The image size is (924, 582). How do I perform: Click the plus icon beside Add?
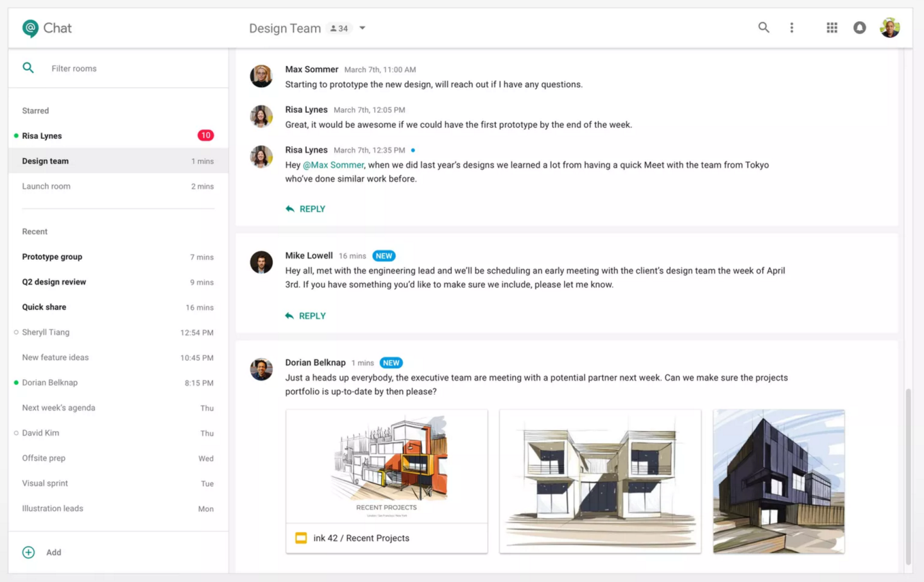(x=29, y=552)
